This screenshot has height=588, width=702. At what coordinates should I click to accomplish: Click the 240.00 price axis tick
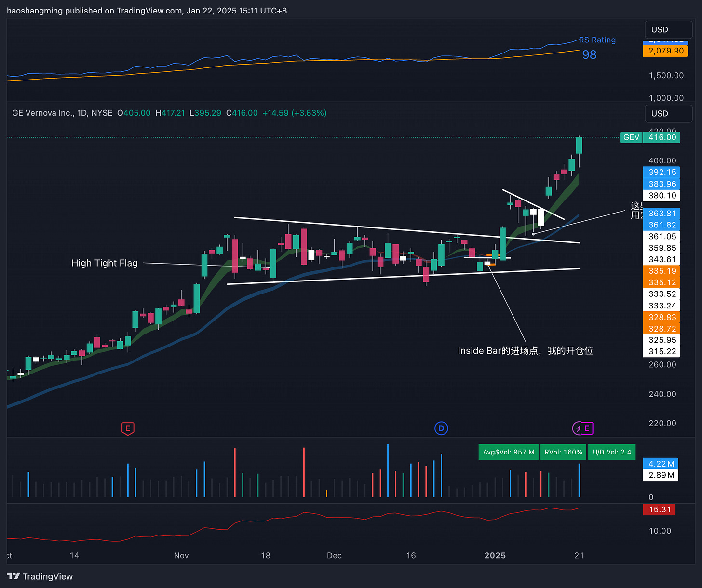tap(662, 394)
